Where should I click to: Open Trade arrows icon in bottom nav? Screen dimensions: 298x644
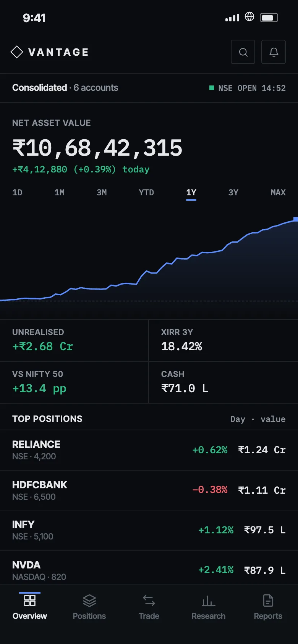pos(149,601)
